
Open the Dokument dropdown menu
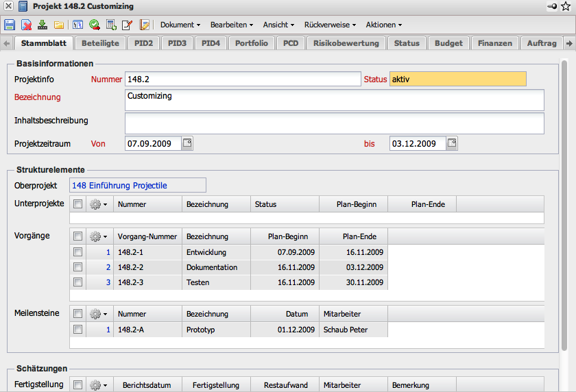coord(180,25)
